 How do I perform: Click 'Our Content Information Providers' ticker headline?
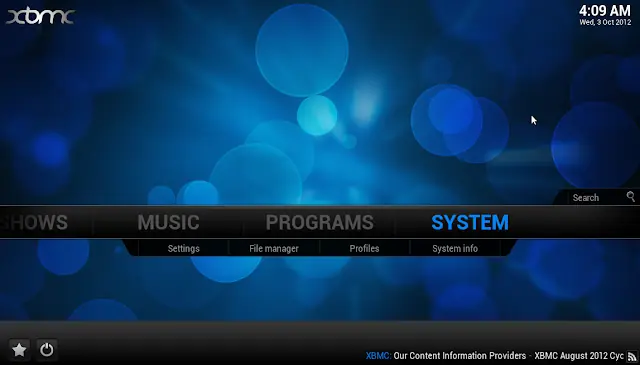(460, 356)
